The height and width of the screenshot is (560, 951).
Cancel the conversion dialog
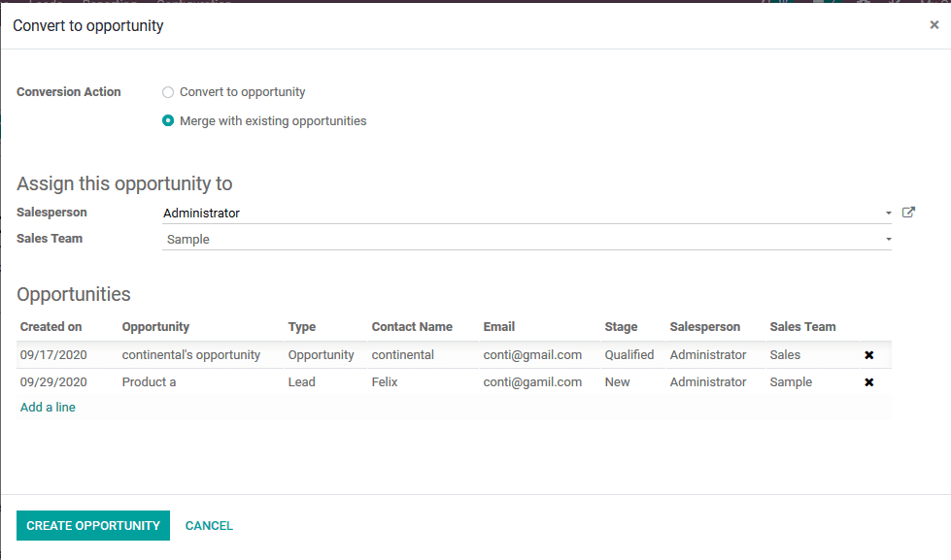click(x=209, y=525)
